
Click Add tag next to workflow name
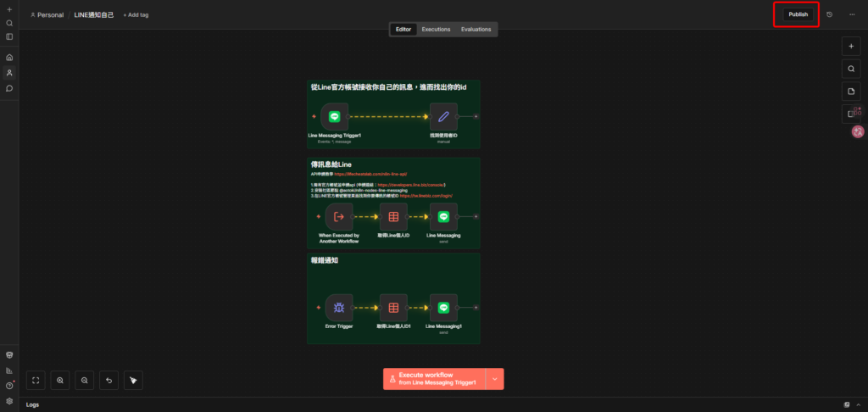tap(135, 15)
